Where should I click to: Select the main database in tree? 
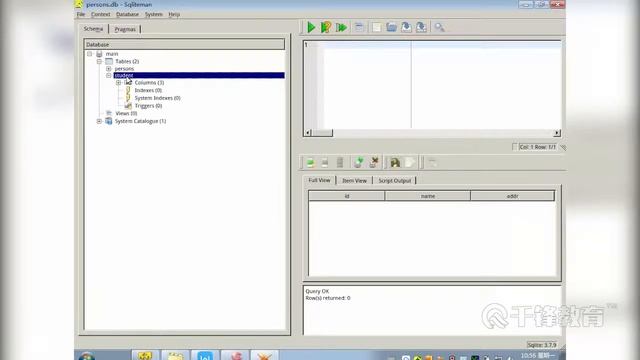point(112,54)
